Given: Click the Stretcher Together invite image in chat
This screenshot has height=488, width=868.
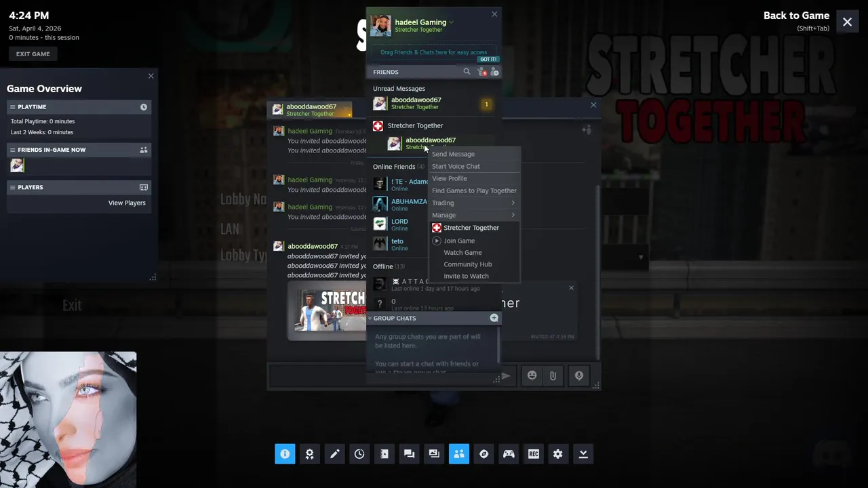Looking at the screenshot, I should [x=327, y=310].
